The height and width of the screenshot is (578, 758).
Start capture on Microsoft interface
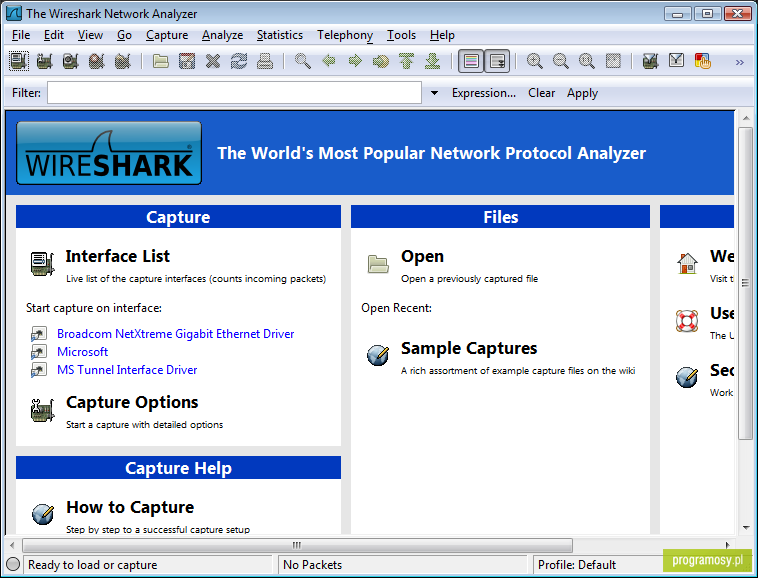coord(82,352)
